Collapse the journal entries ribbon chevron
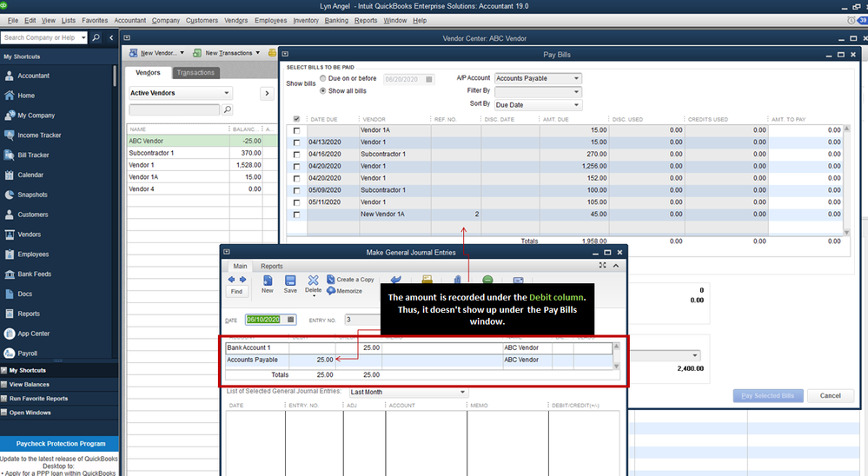This screenshot has width=868, height=476. click(x=615, y=266)
